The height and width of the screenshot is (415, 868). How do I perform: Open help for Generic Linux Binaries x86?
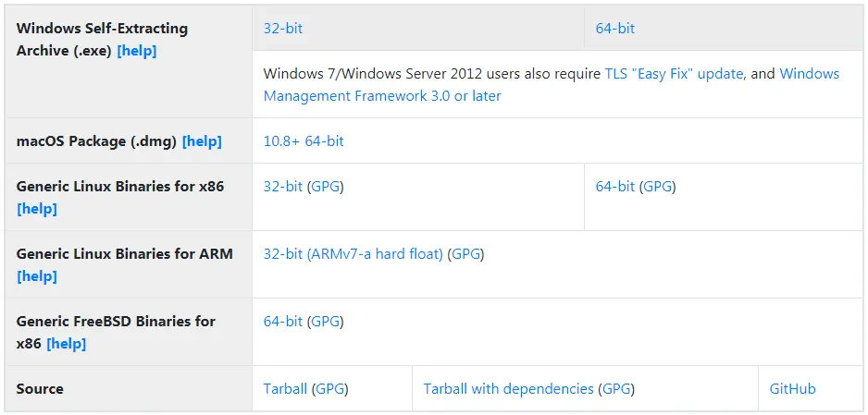[x=36, y=210]
